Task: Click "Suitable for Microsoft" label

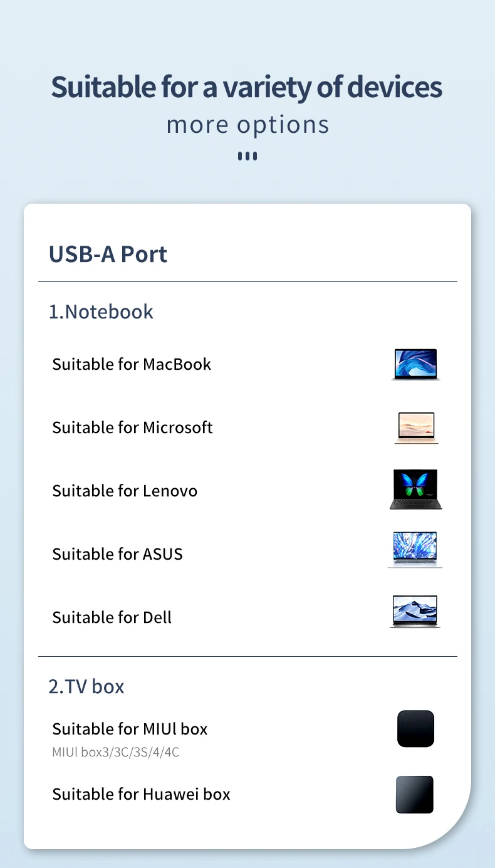Action: click(x=132, y=427)
